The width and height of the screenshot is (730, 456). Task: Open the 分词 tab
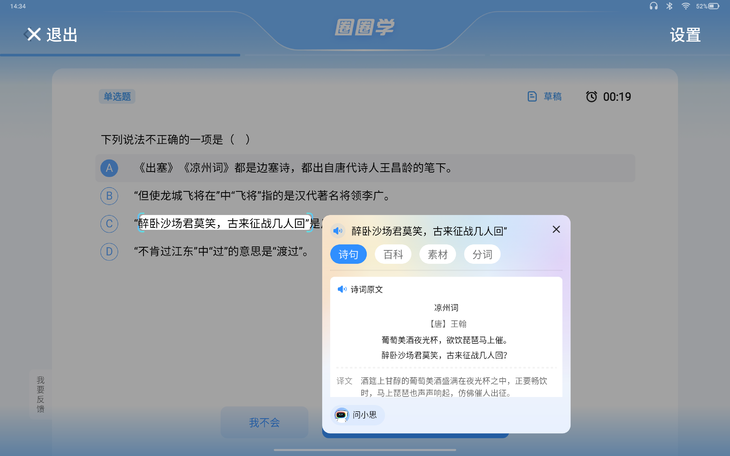[x=482, y=255]
